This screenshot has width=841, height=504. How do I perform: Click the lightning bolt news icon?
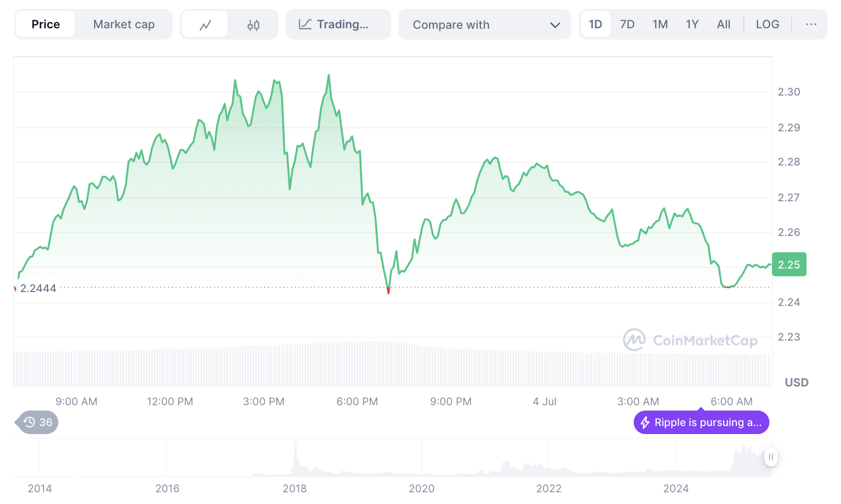click(x=645, y=423)
